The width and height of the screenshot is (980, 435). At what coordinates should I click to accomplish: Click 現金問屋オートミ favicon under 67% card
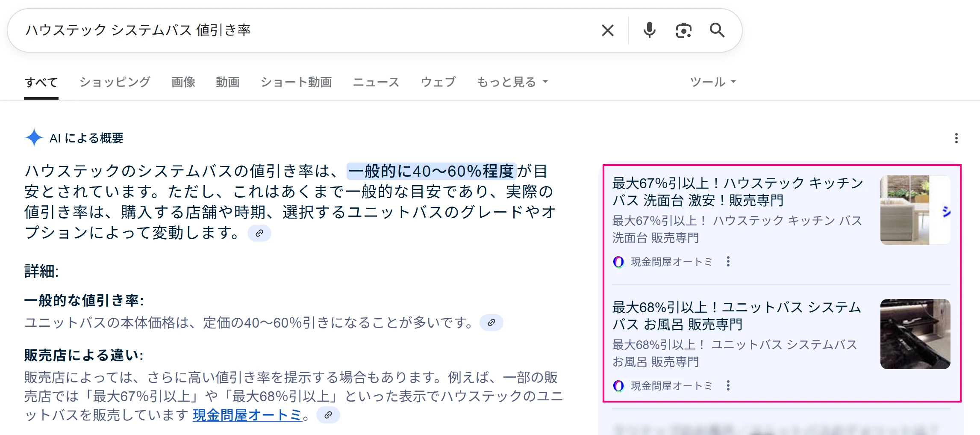[x=618, y=262]
